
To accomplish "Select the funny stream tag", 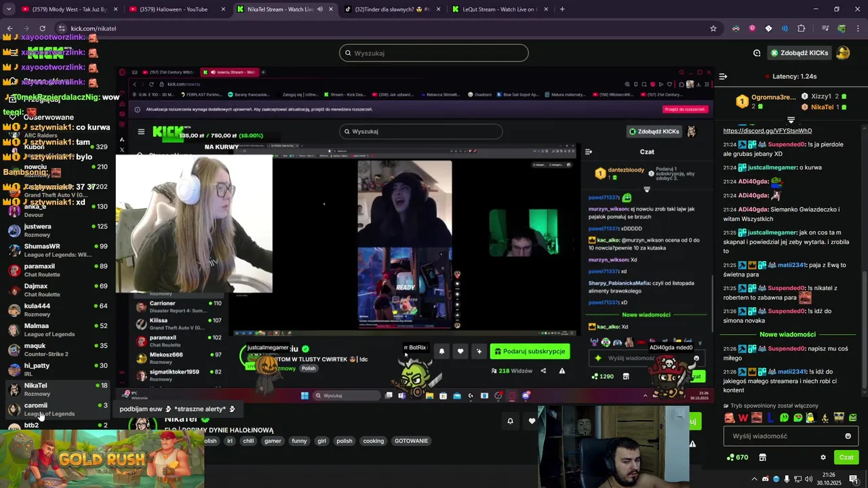I will pyautogui.click(x=299, y=441).
